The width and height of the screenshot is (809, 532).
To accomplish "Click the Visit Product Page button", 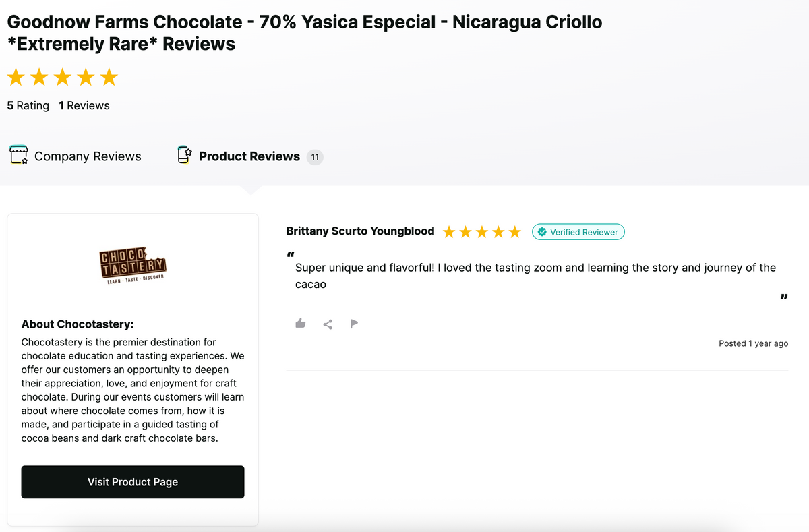I will [x=133, y=482].
